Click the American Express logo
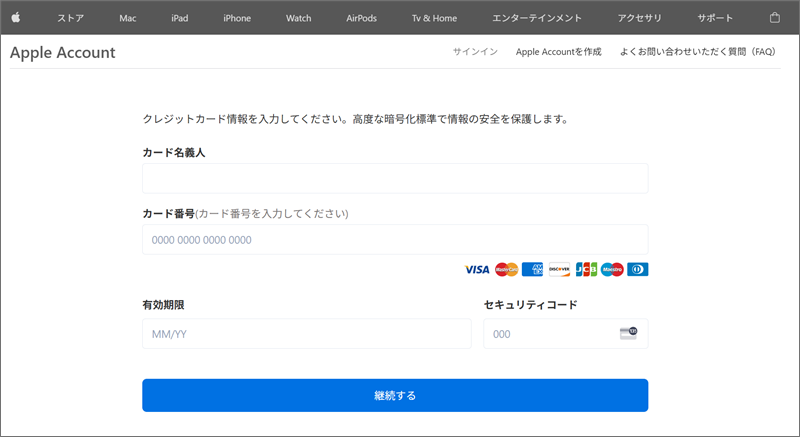800x437 pixels. tap(533, 269)
